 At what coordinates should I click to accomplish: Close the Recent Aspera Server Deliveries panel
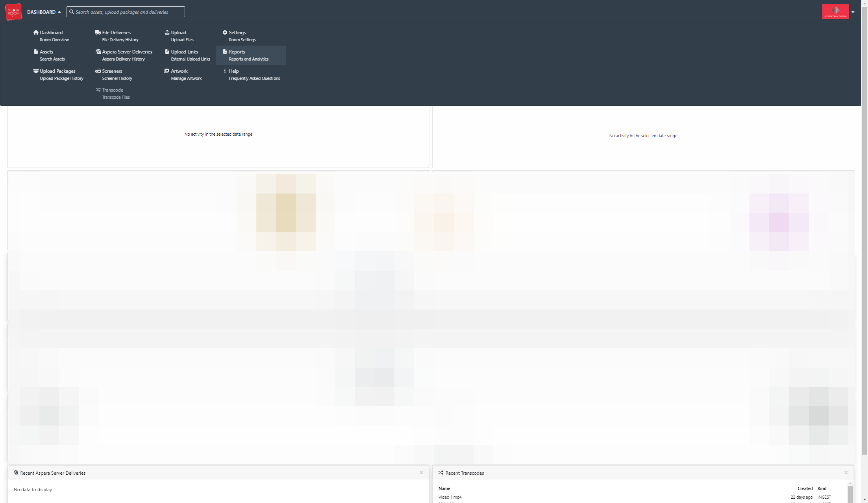pos(421,472)
